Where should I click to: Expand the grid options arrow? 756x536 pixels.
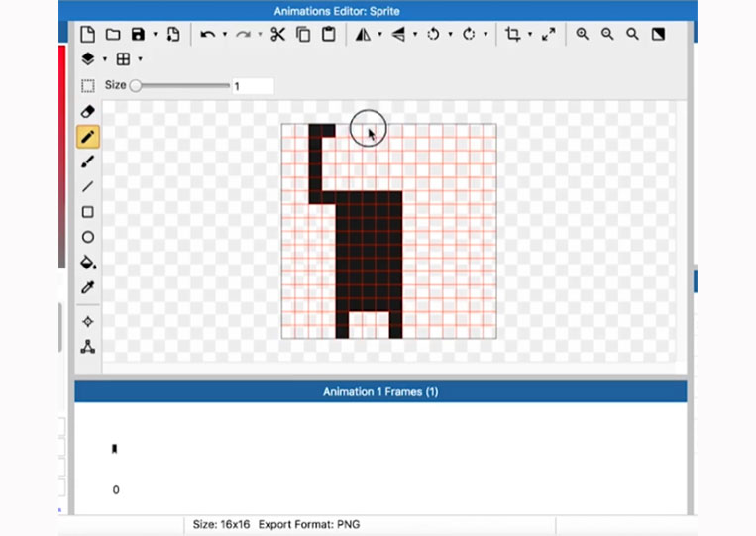(140, 59)
